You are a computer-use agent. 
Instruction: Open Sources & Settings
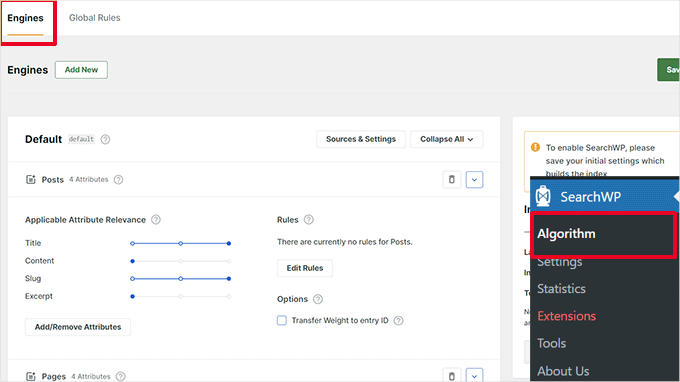(x=361, y=139)
